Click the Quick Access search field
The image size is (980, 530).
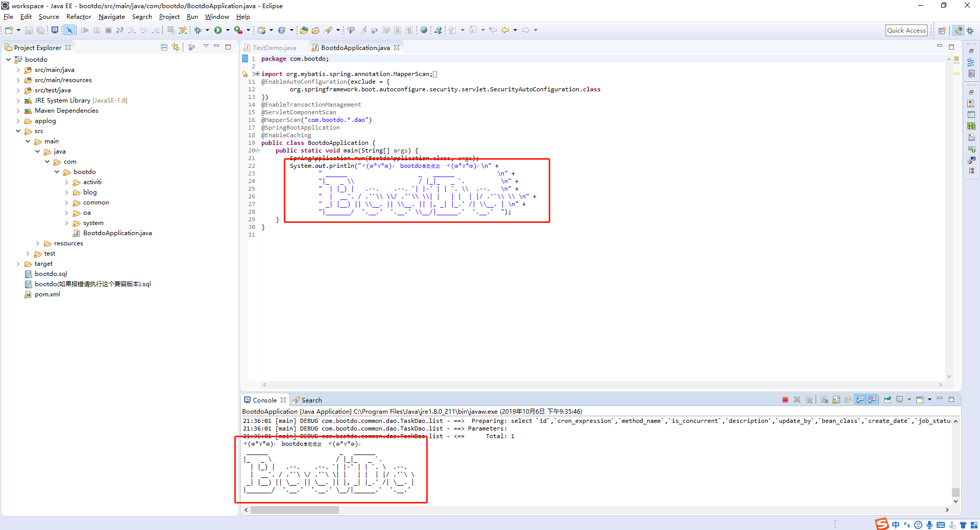click(x=906, y=30)
